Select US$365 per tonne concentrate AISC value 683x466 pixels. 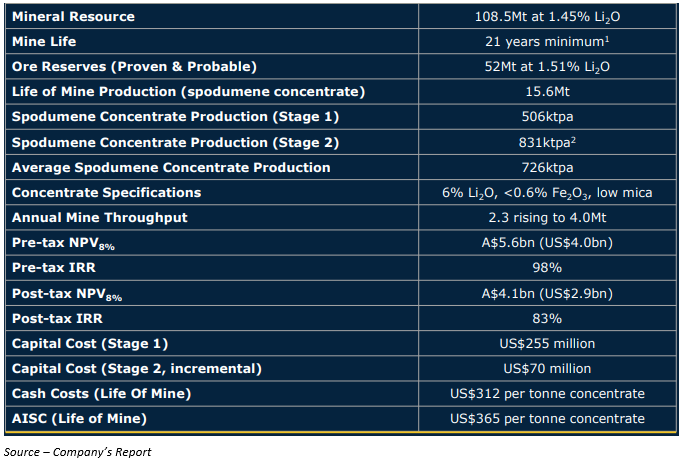point(547,419)
